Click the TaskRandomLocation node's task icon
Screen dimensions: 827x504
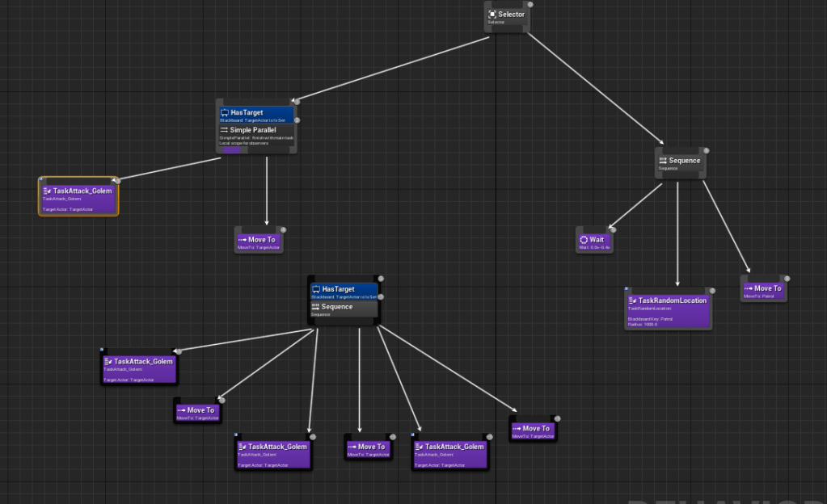click(x=633, y=300)
